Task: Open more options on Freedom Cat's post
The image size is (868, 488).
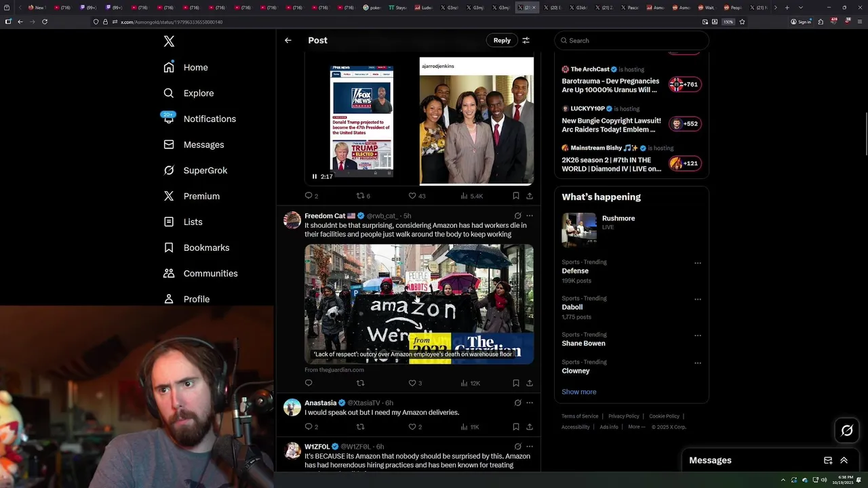Action: click(x=530, y=216)
